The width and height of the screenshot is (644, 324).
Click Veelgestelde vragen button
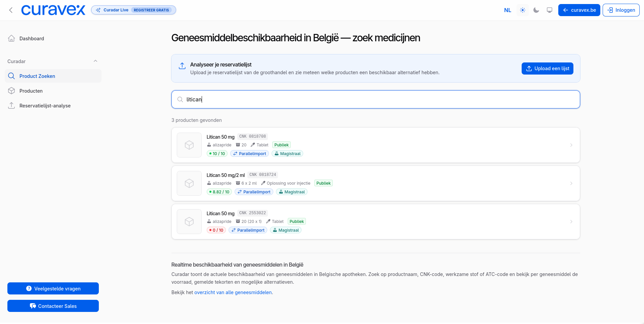click(x=53, y=288)
